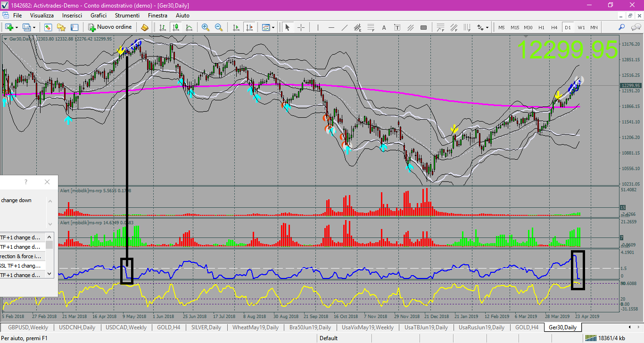The width and height of the screenshot is (644, 343).
Task: Toggle the Market Watch window icon
Action: [48, 27]
